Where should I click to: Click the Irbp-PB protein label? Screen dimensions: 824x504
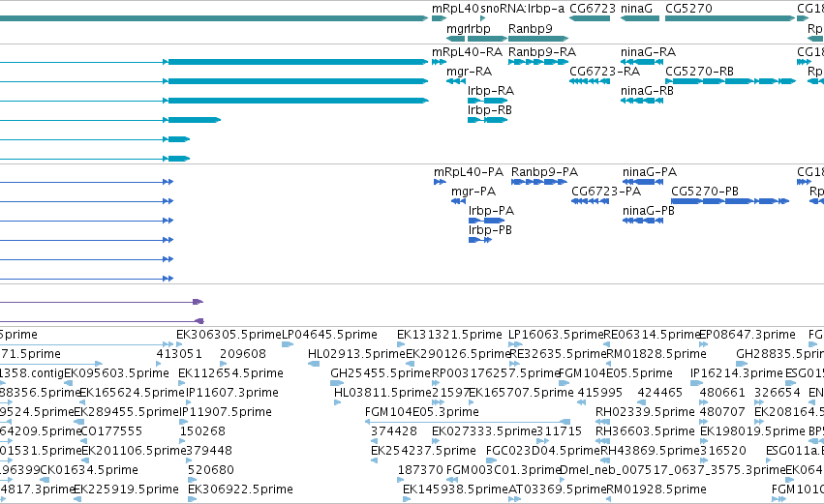490,230
